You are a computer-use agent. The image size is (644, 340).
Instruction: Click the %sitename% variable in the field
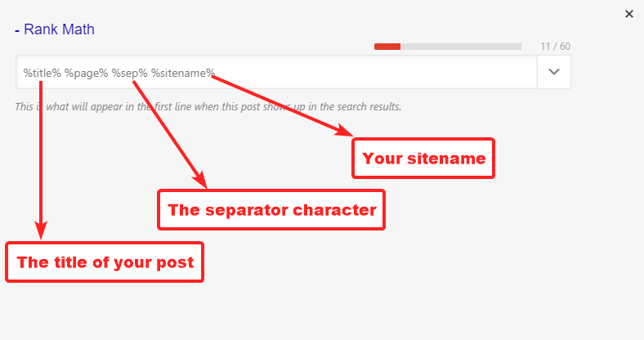pos(183,73)
